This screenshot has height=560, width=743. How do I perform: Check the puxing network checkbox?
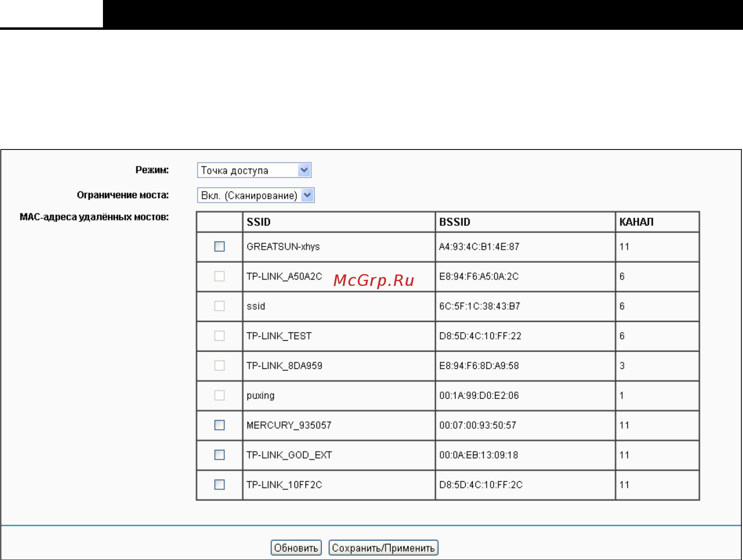click(x=219, y=395)
